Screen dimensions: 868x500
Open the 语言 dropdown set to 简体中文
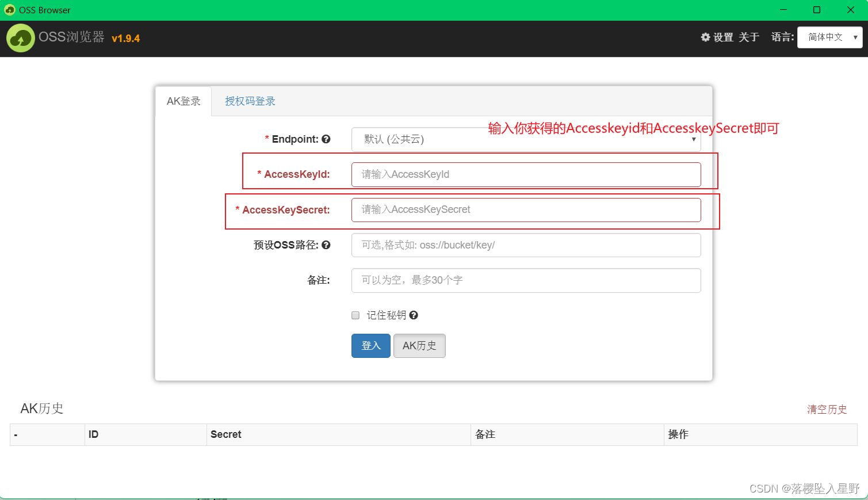825,36
